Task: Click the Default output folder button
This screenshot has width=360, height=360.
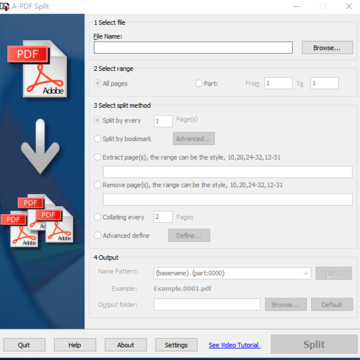Action: tap(332, 304)
